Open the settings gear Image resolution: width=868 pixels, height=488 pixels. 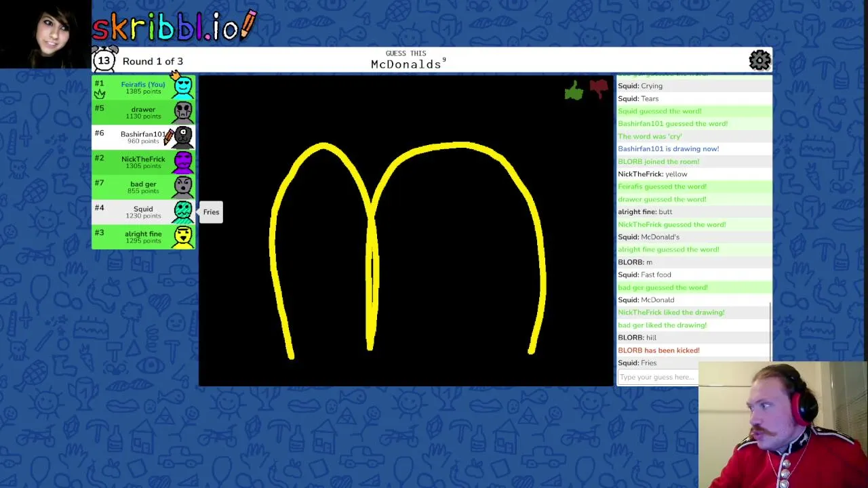point(759,60)
